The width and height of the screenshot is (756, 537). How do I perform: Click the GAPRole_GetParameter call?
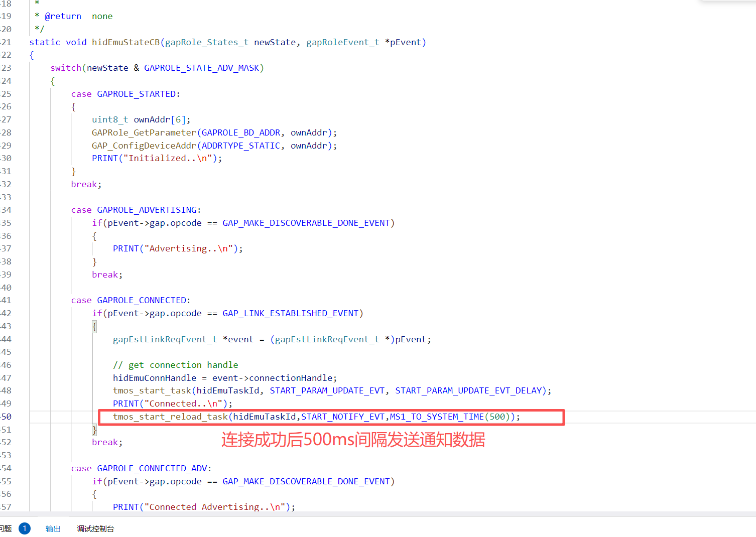[x=214, y=132]
